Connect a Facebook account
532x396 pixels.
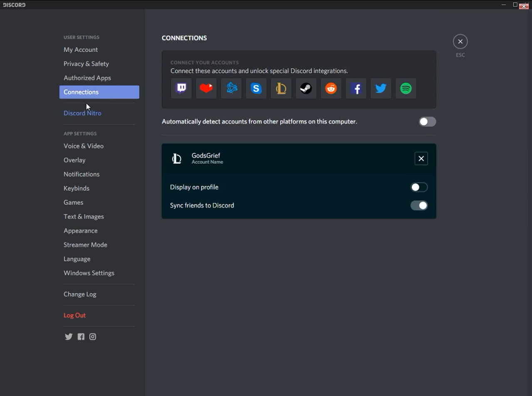click(x=356, y=88)
